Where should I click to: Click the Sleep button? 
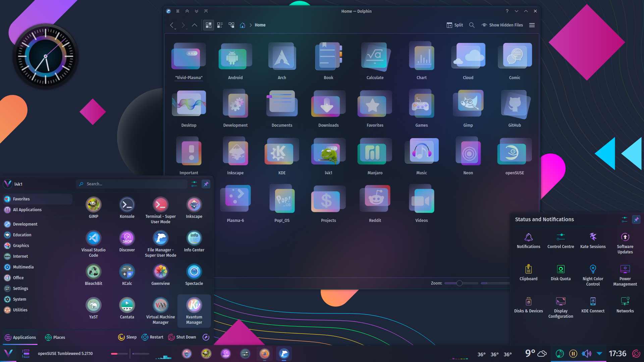coord(127,337)
